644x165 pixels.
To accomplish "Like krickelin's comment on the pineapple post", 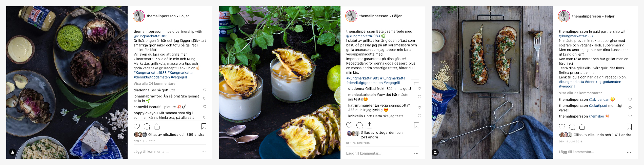I will point(419,116).
